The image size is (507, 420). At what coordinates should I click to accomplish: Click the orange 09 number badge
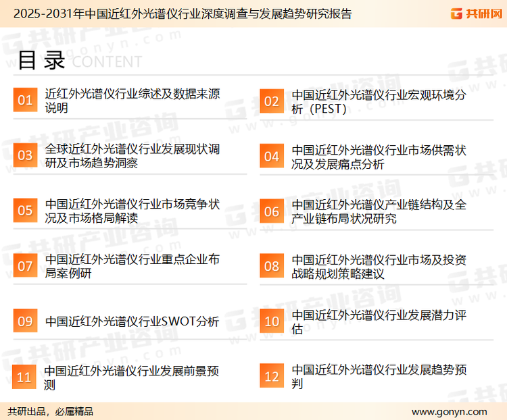(x=25, y=321)
